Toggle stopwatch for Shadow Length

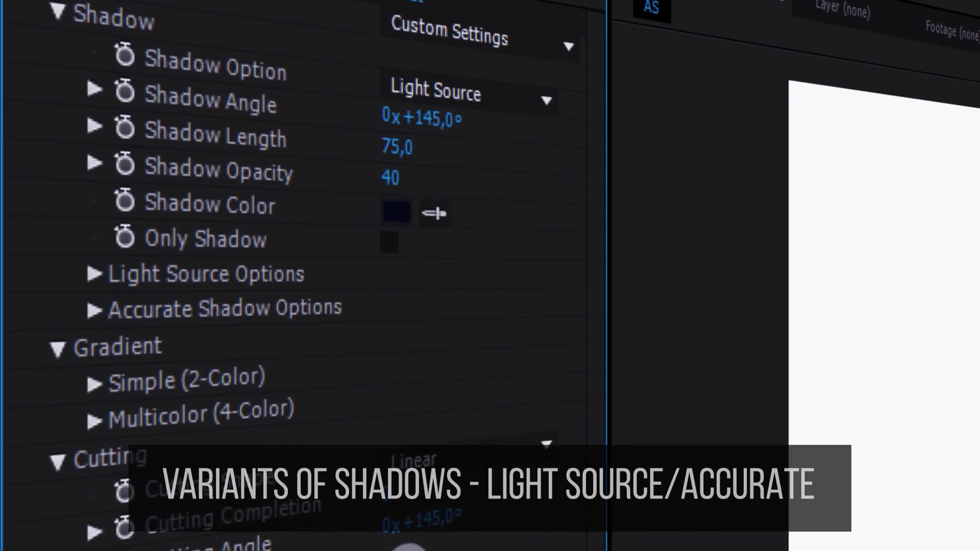point(125,127)
